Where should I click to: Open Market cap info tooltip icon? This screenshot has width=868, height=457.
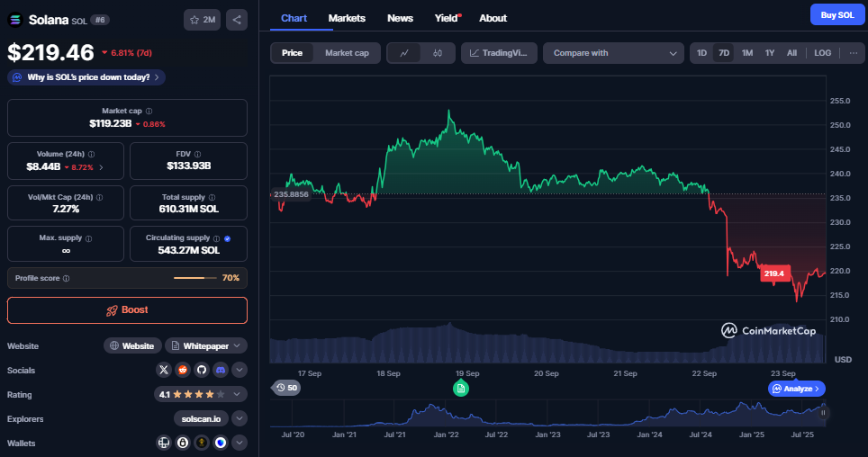point(149,112)
